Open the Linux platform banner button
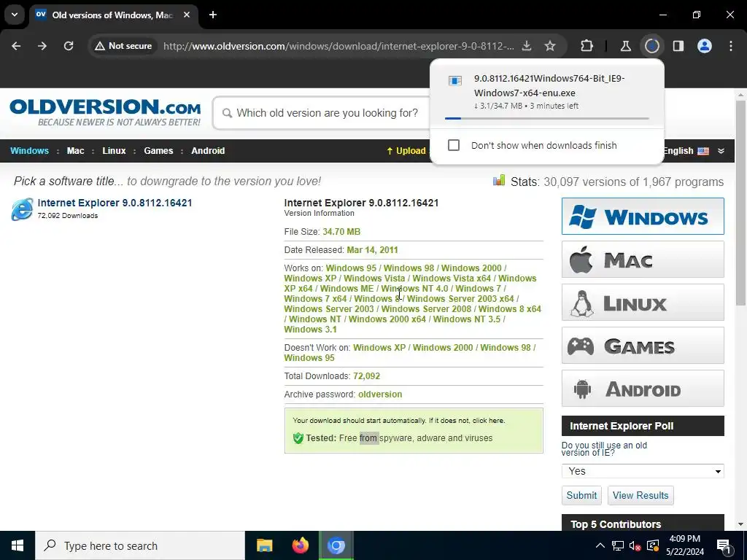 [x=643, y=303]
